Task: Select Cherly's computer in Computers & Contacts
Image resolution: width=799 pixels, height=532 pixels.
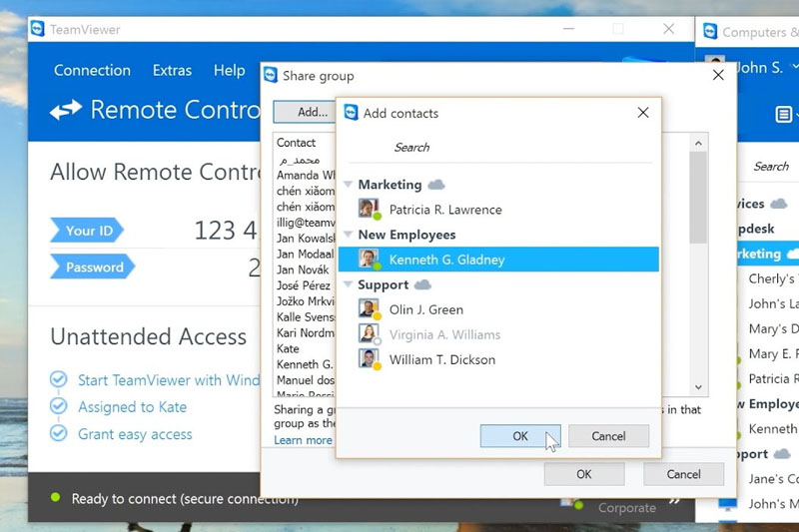Action: (772, 278)
